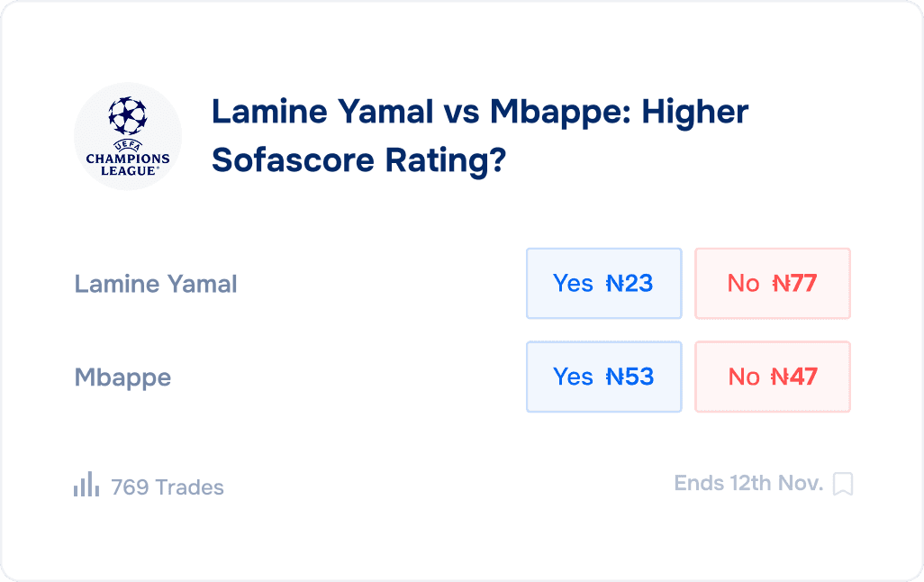
Task: Select No for Mbappe
Action: pos(772,377)
